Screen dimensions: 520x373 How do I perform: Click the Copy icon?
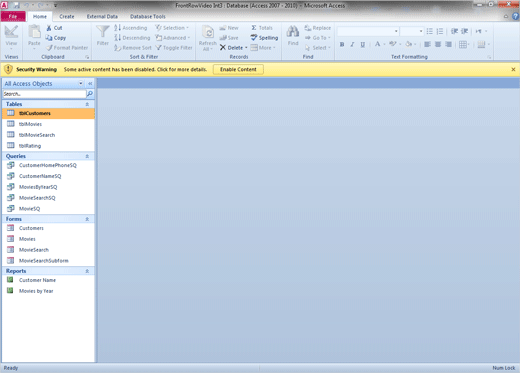pos(49,38)
